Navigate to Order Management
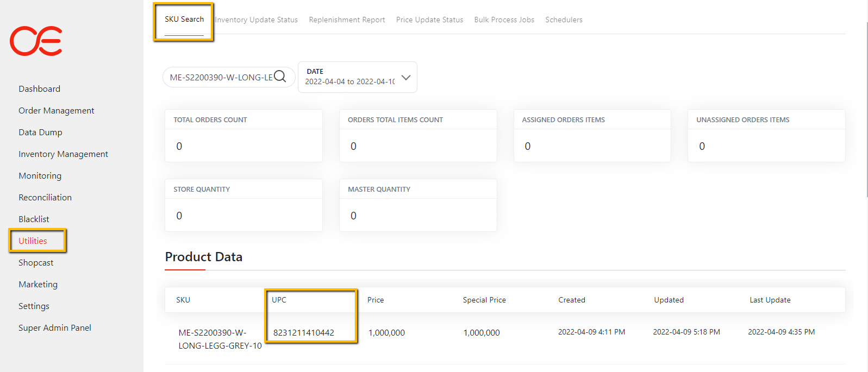868x372 pixels. (56, 110)
